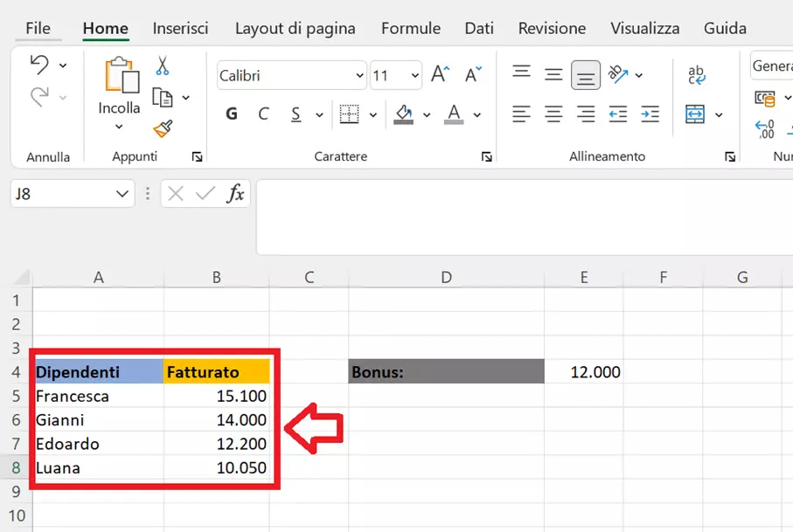Click the decrease indent icon
This screenshot has width=793, height=532.
618,114
